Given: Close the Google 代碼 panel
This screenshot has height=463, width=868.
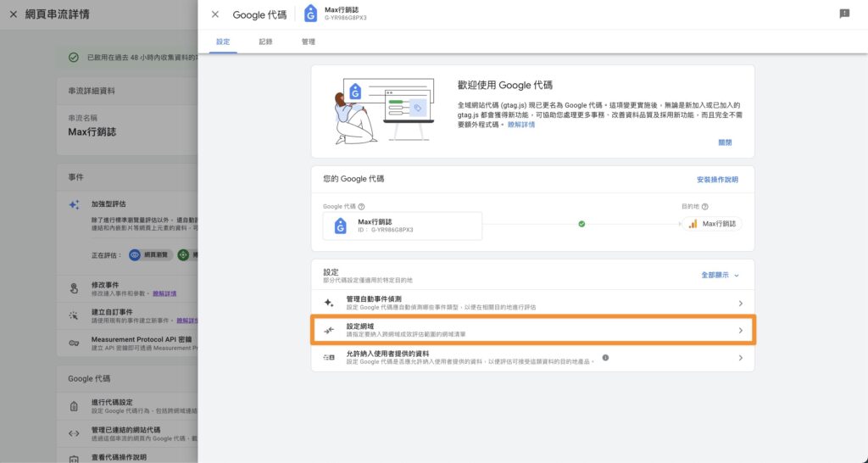Looking at the screenshot, I should point(215,14).
